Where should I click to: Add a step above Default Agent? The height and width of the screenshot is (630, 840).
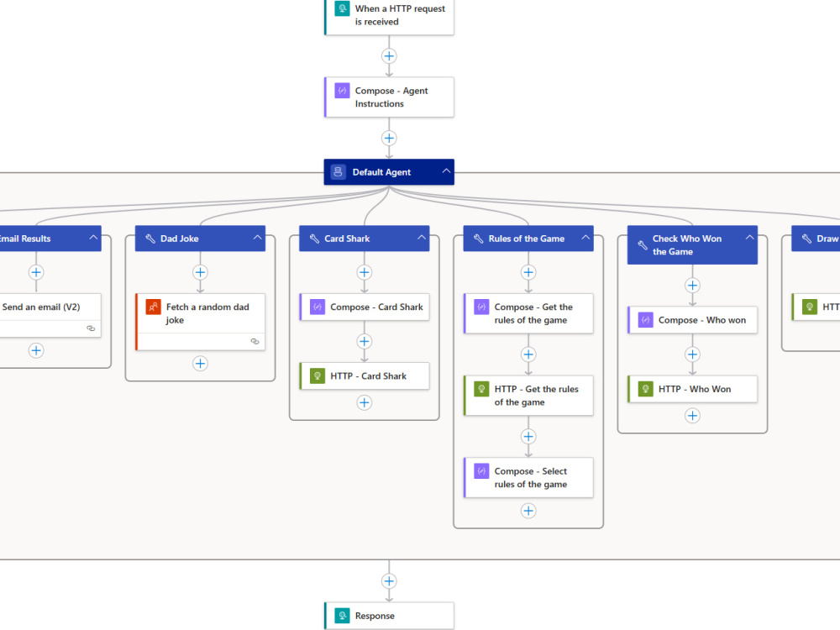[389, 139]
